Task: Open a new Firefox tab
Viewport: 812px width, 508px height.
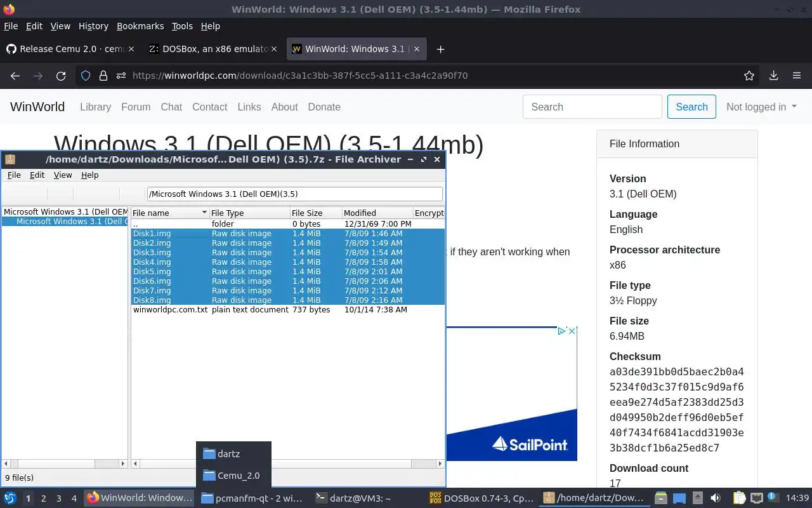Action: tap(440, 49)
